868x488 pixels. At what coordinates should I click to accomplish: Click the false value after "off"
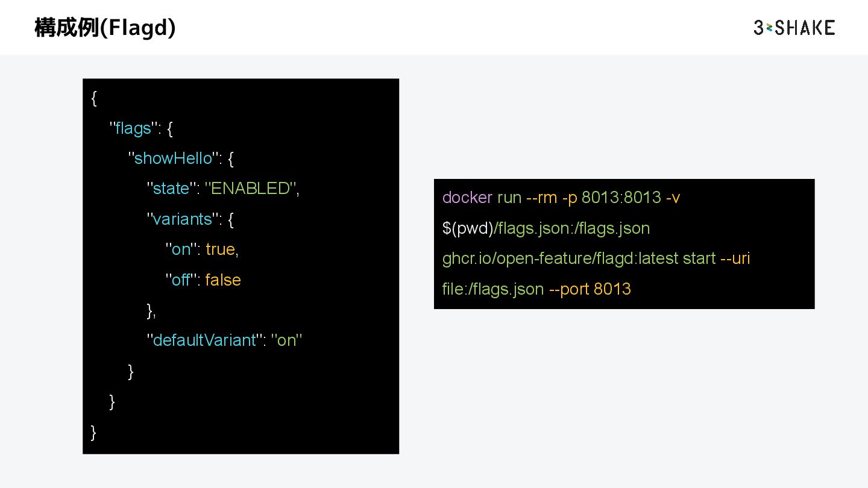(x=222, y=280)
